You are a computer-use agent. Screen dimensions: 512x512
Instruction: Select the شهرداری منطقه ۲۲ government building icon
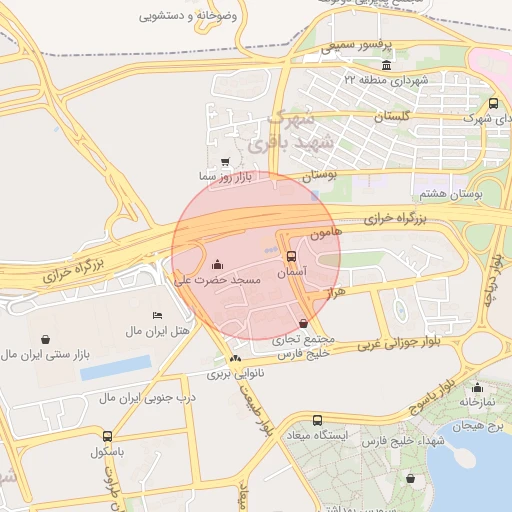[387, 65]
